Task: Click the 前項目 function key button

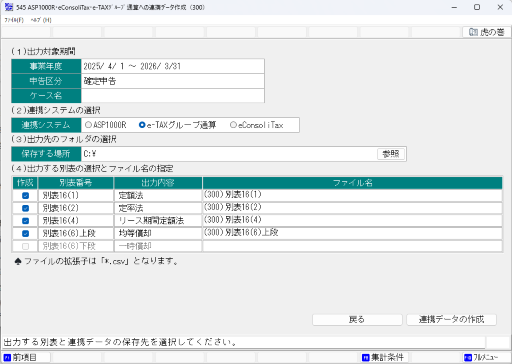Action: [x=26, y=358]
